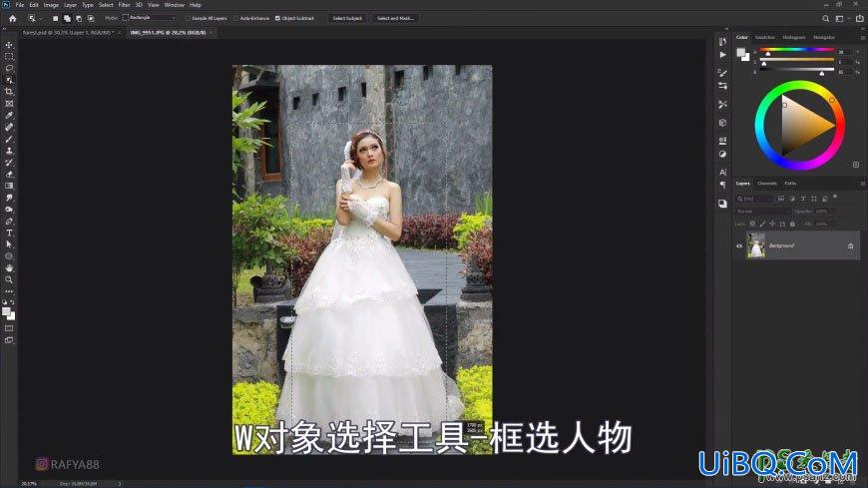This screenshot has width=868, height=488.
Task: Open the Select menu
Action: (x=106, y=5)
